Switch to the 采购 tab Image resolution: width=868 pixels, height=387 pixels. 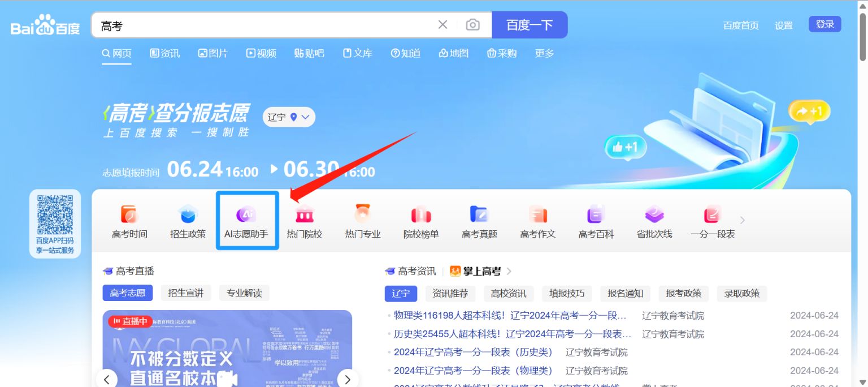[x=502, y=53]
